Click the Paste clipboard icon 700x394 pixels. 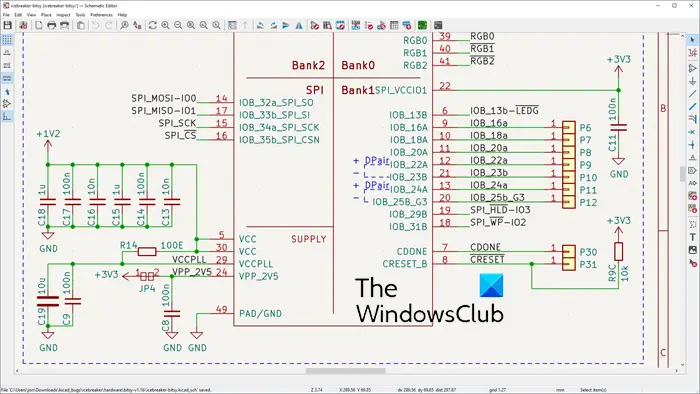(x=80, y=25)
